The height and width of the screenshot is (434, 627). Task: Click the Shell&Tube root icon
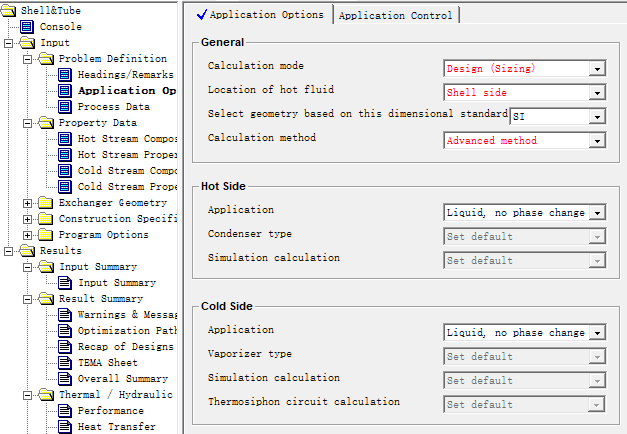(10, 11)
